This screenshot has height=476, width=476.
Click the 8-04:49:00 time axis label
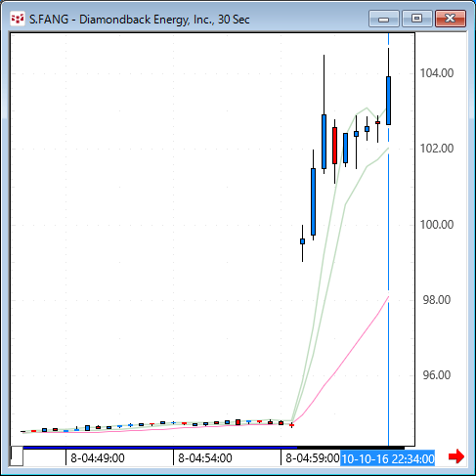click(x=98, y=458)
